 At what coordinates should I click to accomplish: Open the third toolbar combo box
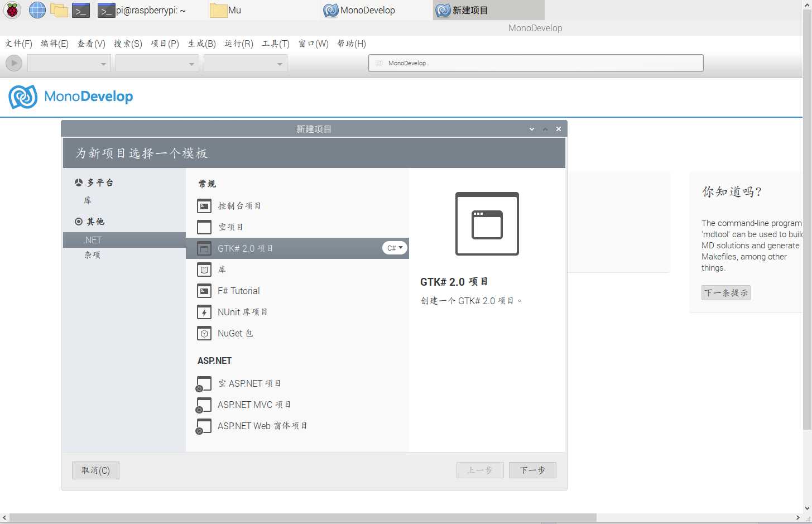pyautogui.click(x=246, y=64)
